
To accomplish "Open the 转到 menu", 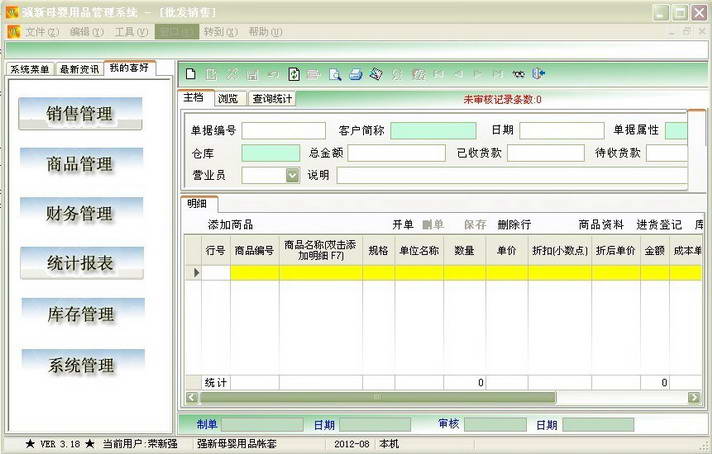I will (221, 32).
